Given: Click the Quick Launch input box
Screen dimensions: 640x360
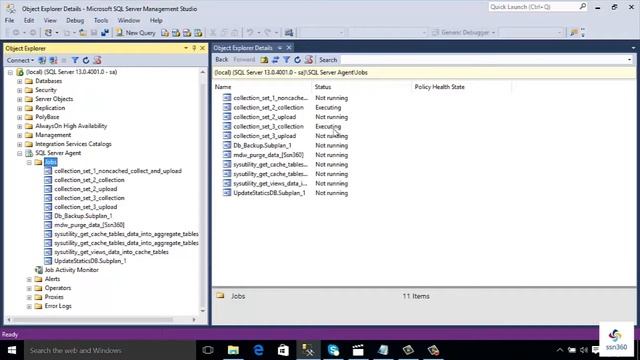Looking at the screenshot, I should point(533,7).
